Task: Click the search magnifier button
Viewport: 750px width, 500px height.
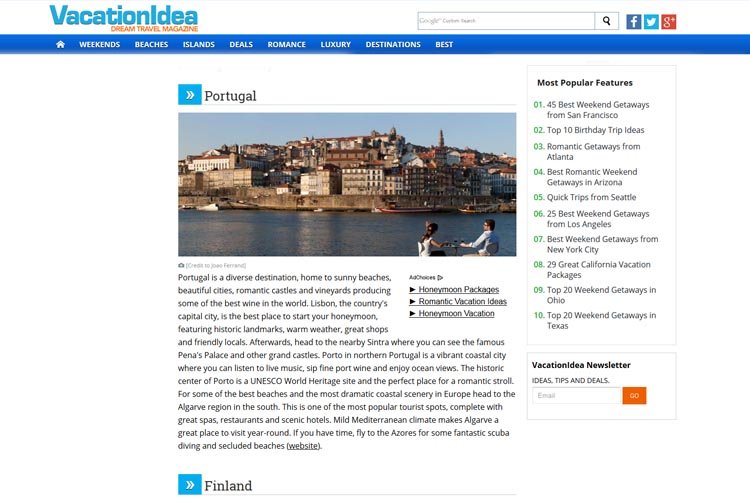Action: point(607,21)
